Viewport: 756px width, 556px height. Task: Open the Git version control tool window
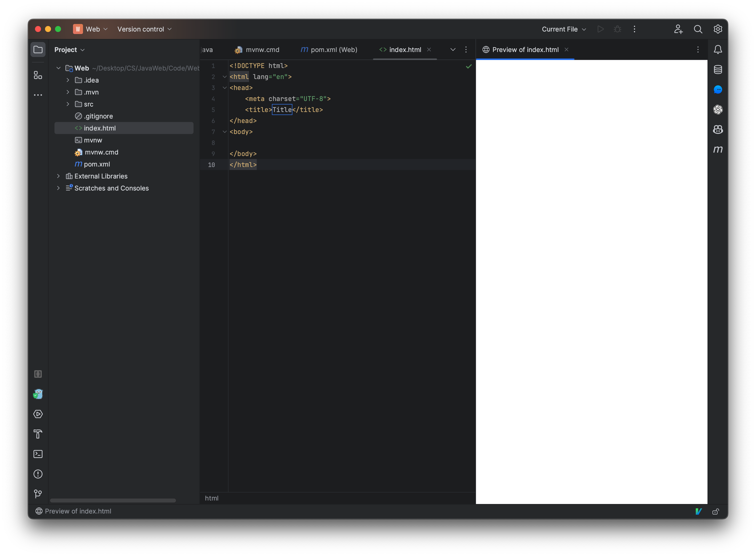pos(38,494)
